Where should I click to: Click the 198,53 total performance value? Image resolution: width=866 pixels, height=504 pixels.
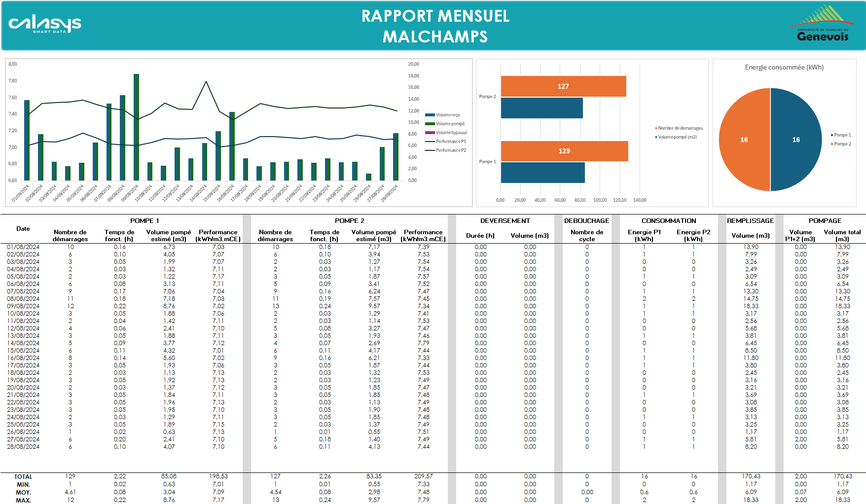coord(218,476)
